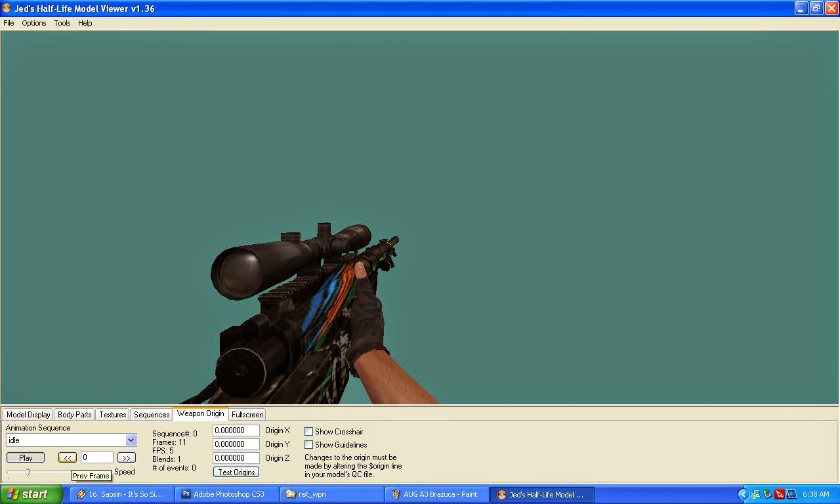The width and height of the screenshot is (840, 504).
Task: Expand hidden system tray icons arrow
Action: tap(743, 495)
